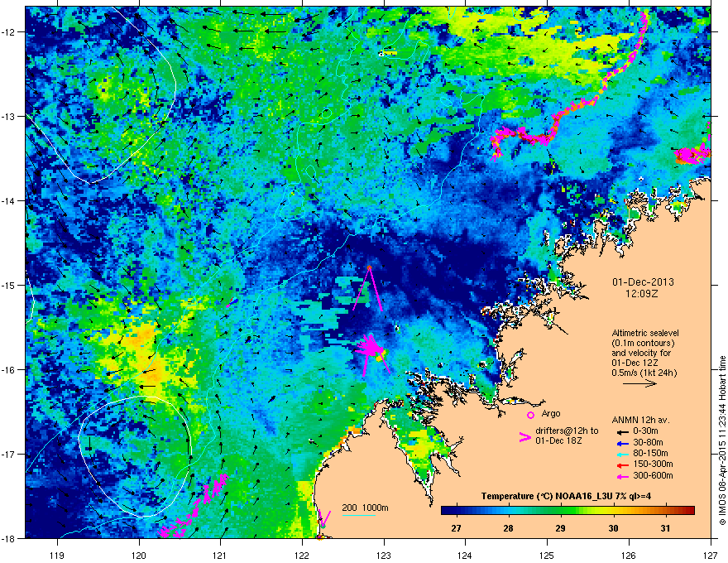Click the '200 1000m' isobath label

click(365, 508)
